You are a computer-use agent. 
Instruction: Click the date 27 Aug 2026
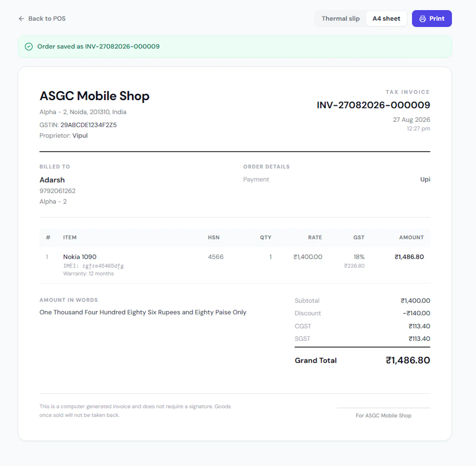coord(411,120)
